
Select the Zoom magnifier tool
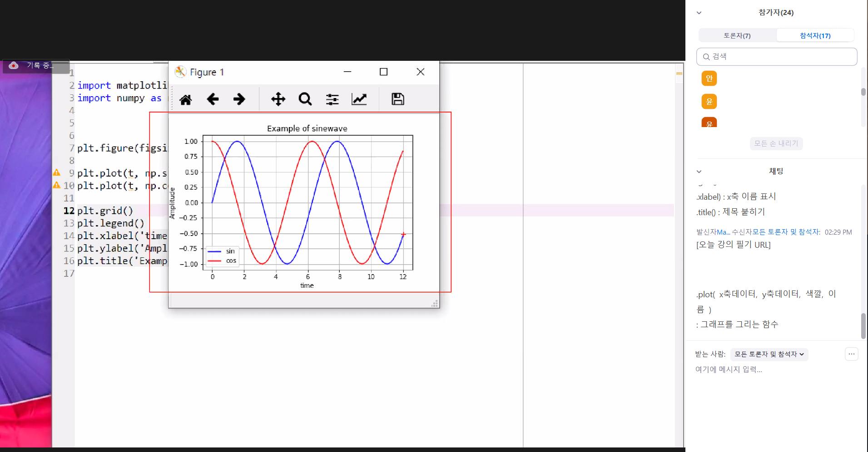305,99
